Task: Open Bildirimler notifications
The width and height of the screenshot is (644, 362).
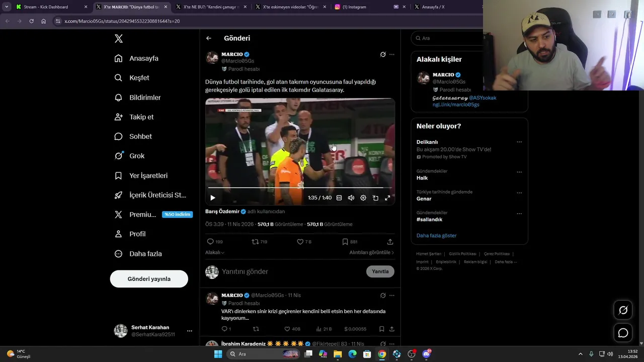Action: 138,98
